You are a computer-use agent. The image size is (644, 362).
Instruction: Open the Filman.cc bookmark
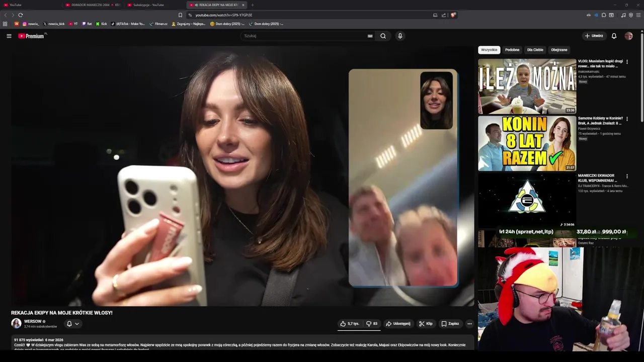[x=158, y=24]
